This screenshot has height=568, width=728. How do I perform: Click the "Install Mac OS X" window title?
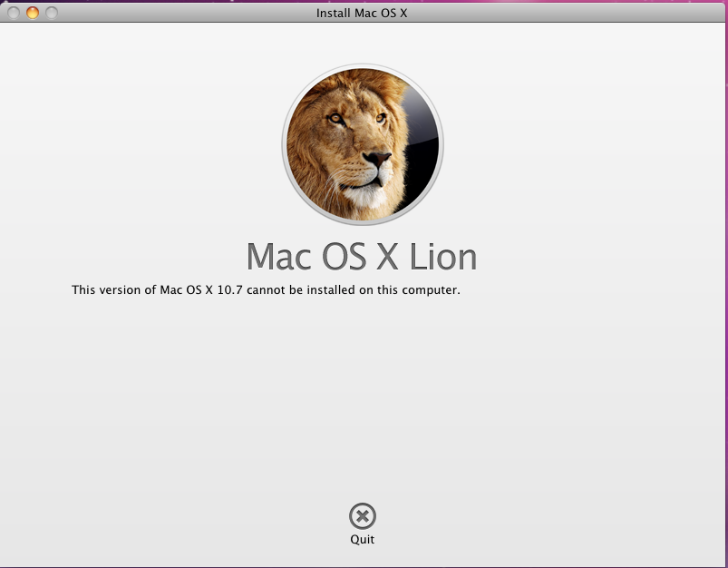(362, 13)
